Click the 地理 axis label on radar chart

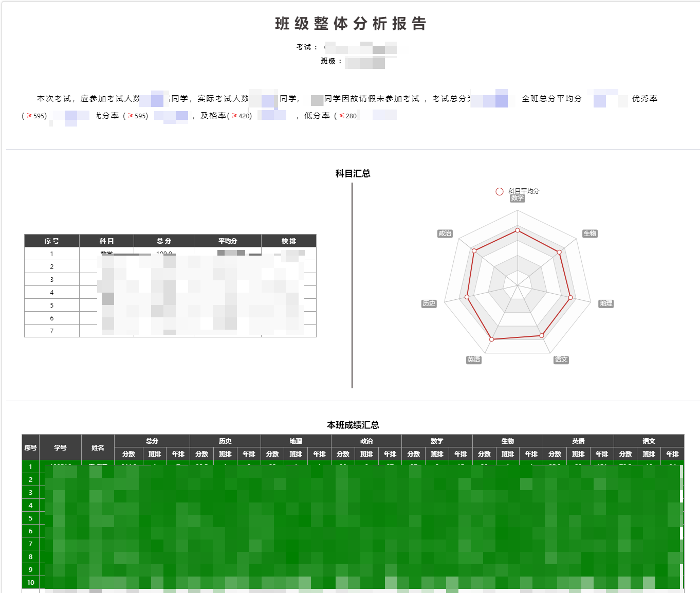(606, 303)
